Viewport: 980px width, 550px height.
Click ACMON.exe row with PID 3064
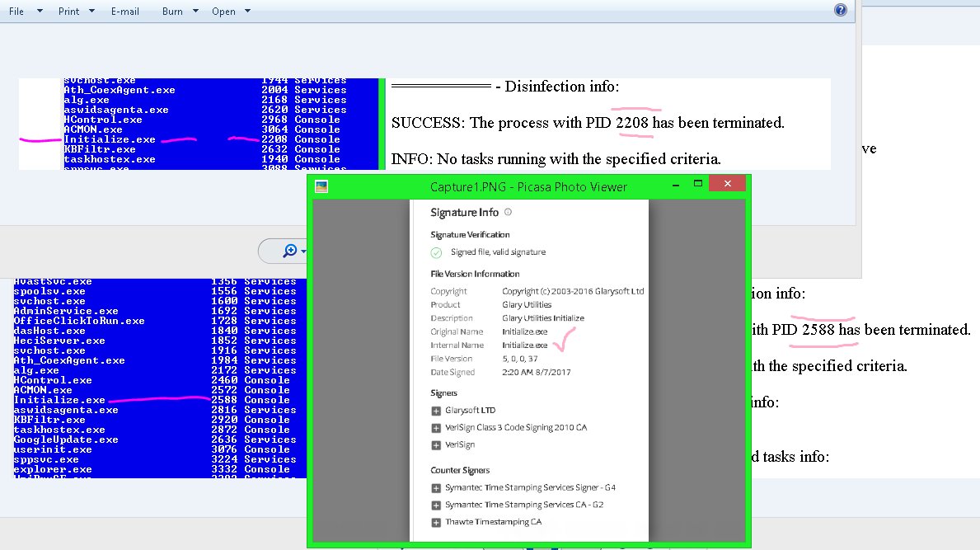click(202, 129)
